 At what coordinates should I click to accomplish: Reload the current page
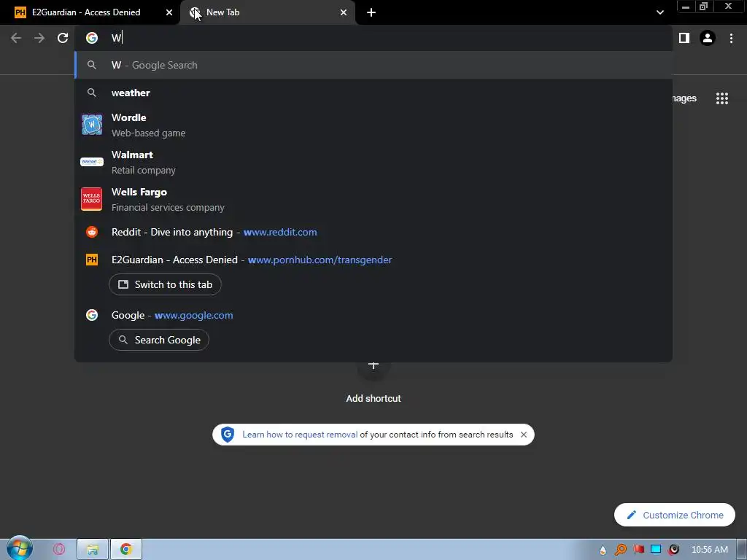(x=63, y=38)
